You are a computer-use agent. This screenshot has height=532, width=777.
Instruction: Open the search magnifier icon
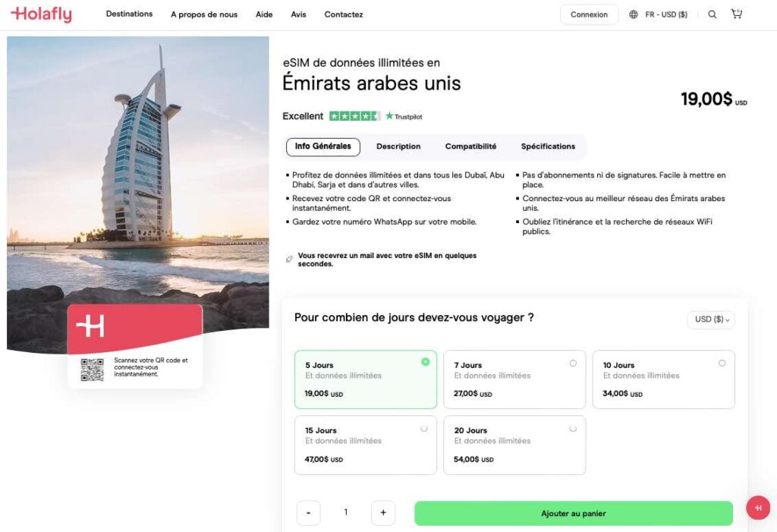[712, 14]
